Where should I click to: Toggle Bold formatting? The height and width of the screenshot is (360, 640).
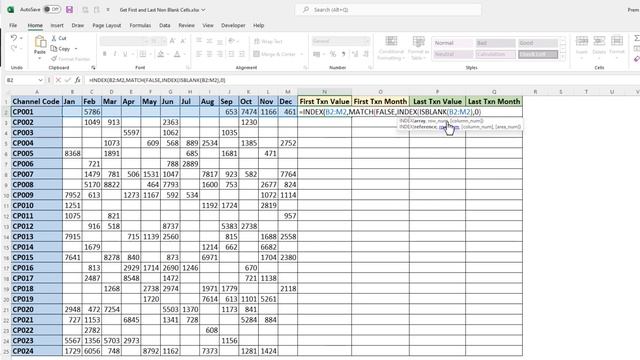click(105, 54)
